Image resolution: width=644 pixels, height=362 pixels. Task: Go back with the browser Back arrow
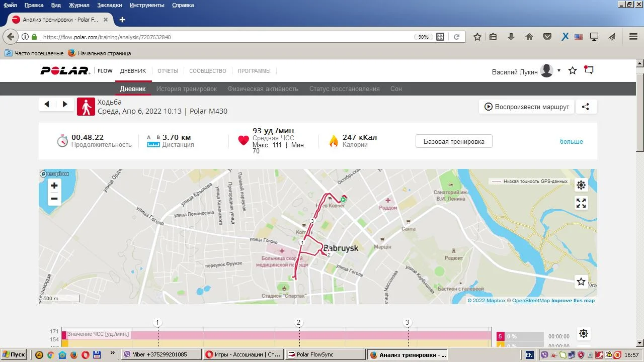click(11, 37)
